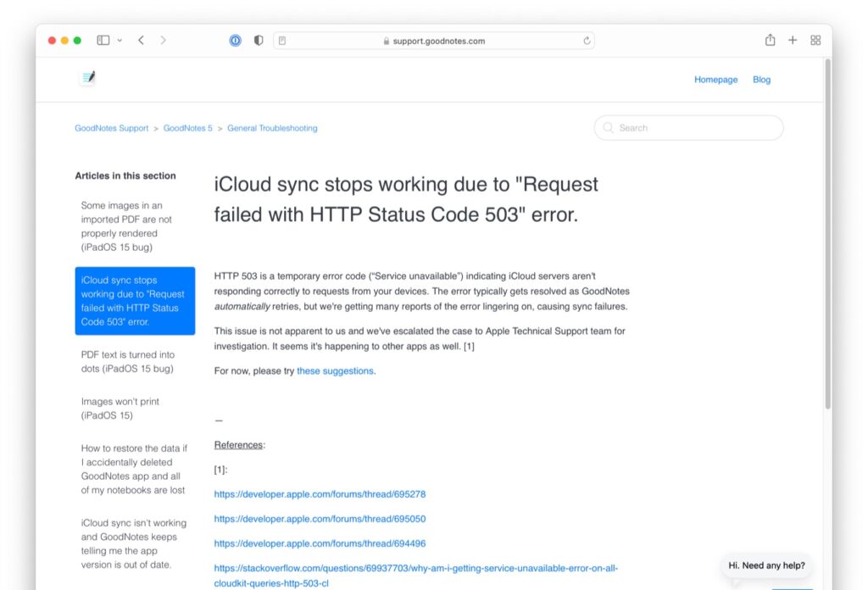Go forward using the forward arrow
The height and width of the screenshot is (590, 868).
pos(163,40)
